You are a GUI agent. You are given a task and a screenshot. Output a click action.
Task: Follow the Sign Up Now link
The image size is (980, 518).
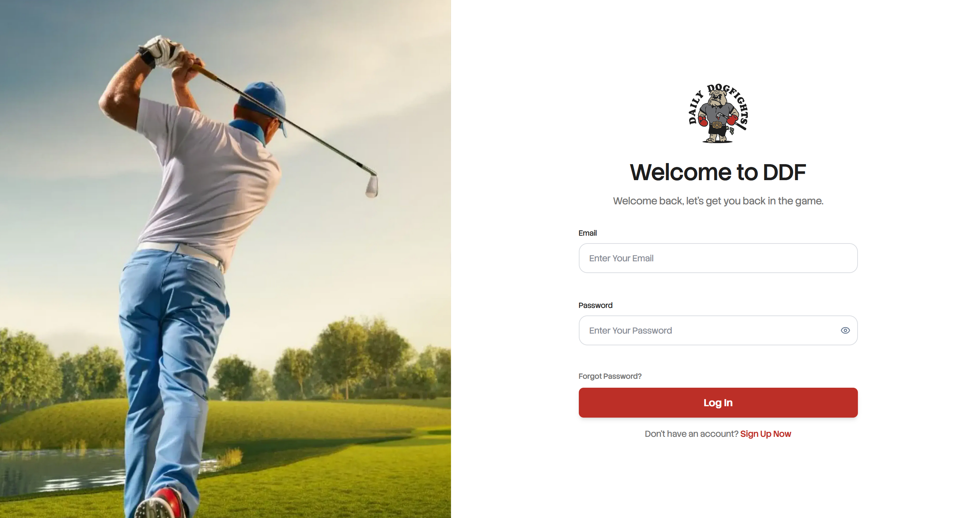pos(765,434)
